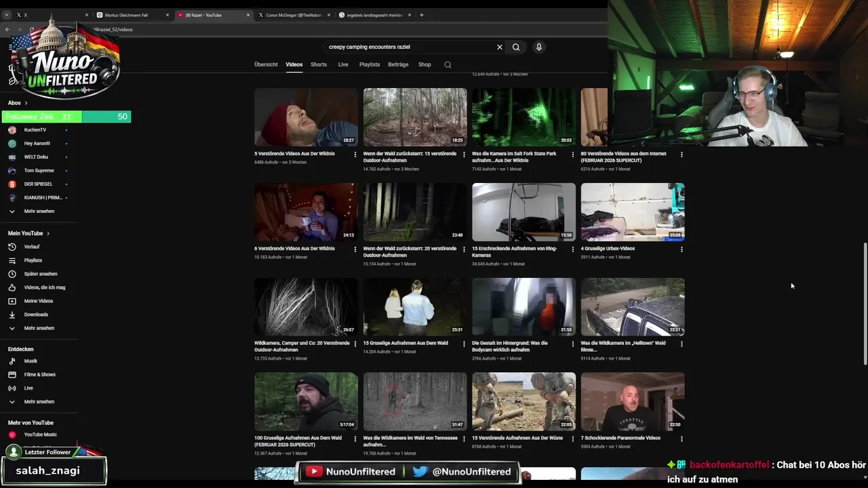The height and width of the screenshot is (488, 868).
Task: Open a new browser tab with the plus button
Action: (x=421, y=15)
